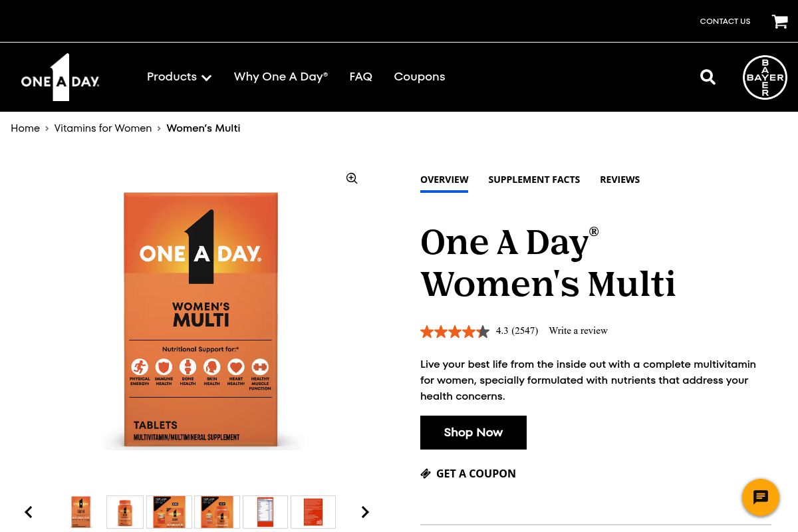Click the star rating icons
The height and width of the screenshot is (532, 798).
[x=455, y=331]
